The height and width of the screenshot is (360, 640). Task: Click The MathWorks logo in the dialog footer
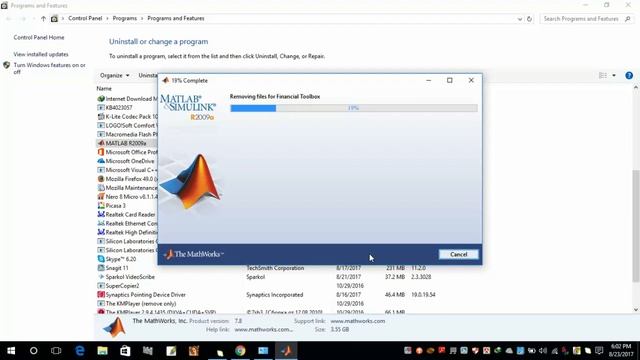point(194,254)
